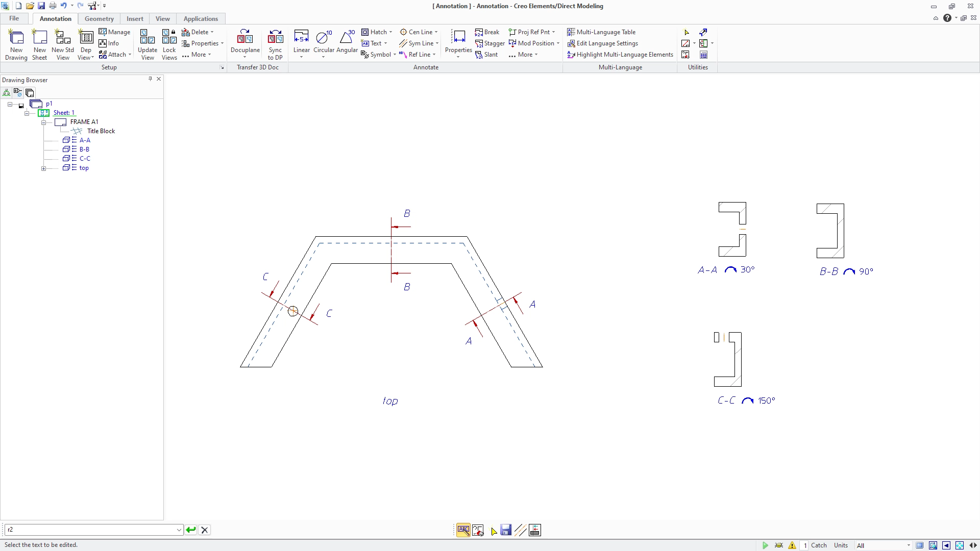Toggle Highlight Multi-Language Elements
This screenshot has width=980, height=551.
620,55
